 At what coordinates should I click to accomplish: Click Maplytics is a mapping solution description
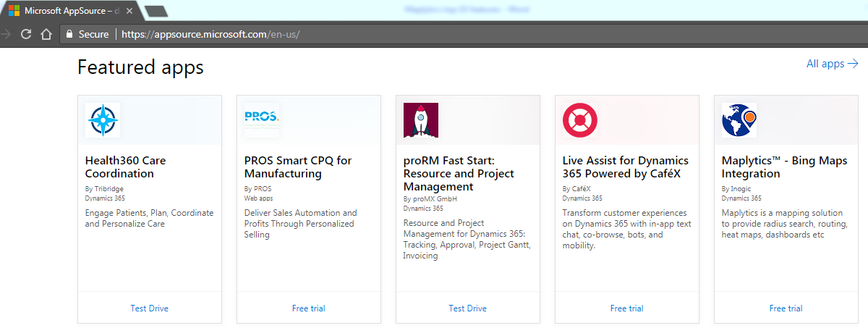point(783,224)
